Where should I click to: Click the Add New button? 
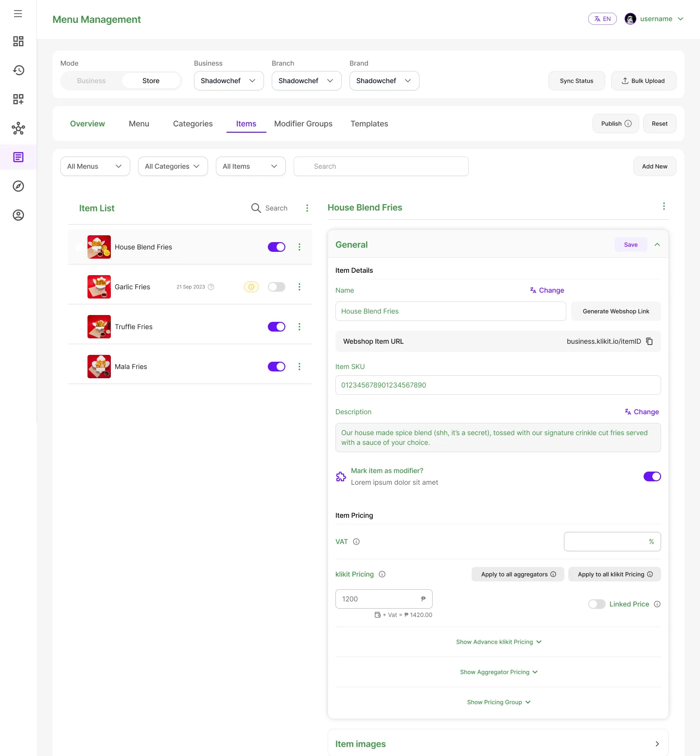coord(655,166)
